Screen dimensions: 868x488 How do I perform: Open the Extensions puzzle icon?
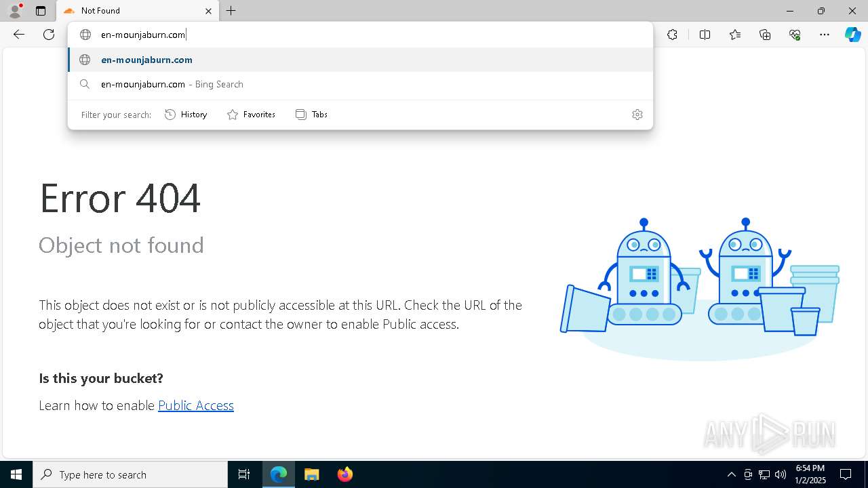point(672,35)
